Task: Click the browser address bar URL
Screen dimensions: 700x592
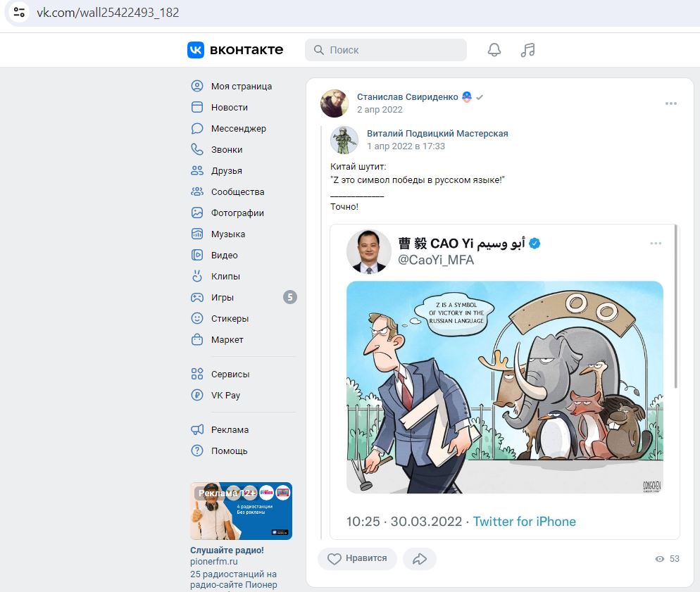Action: [108, 13]
